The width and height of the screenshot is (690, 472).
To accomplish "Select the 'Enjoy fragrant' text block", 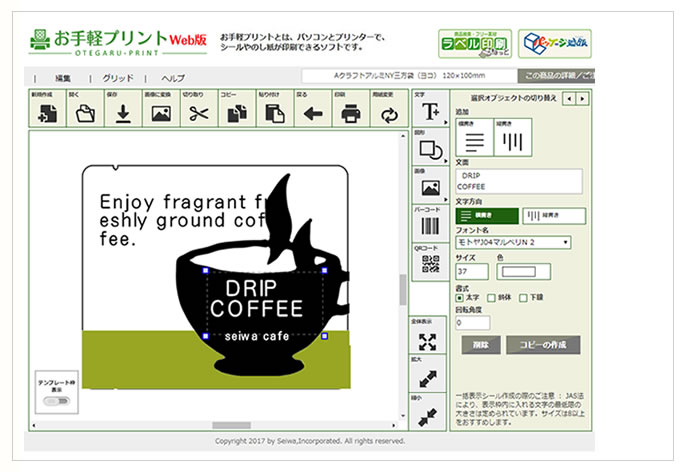I will coord(185,220).
